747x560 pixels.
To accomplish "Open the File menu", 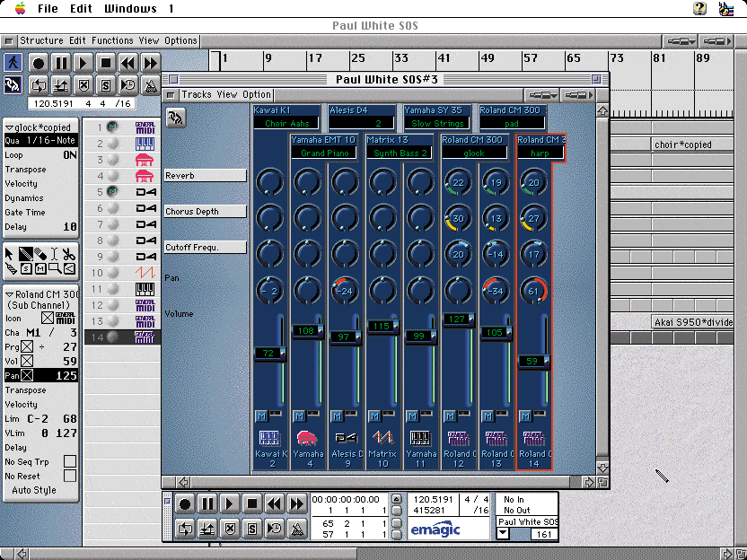I will (48, 9).
